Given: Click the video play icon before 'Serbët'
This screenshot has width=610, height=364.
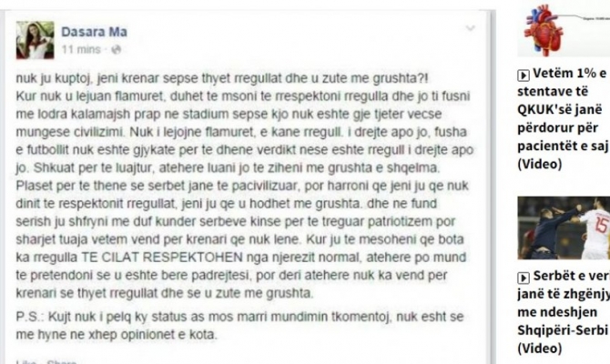Looking at the screenshot, I should pyautogui.click(x=522, y=275).
